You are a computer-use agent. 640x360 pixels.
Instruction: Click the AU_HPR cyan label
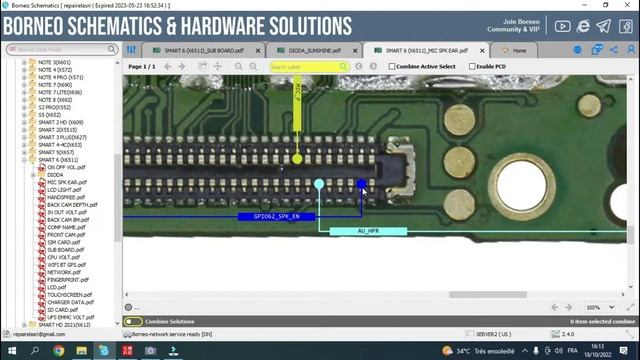point(368,231)
